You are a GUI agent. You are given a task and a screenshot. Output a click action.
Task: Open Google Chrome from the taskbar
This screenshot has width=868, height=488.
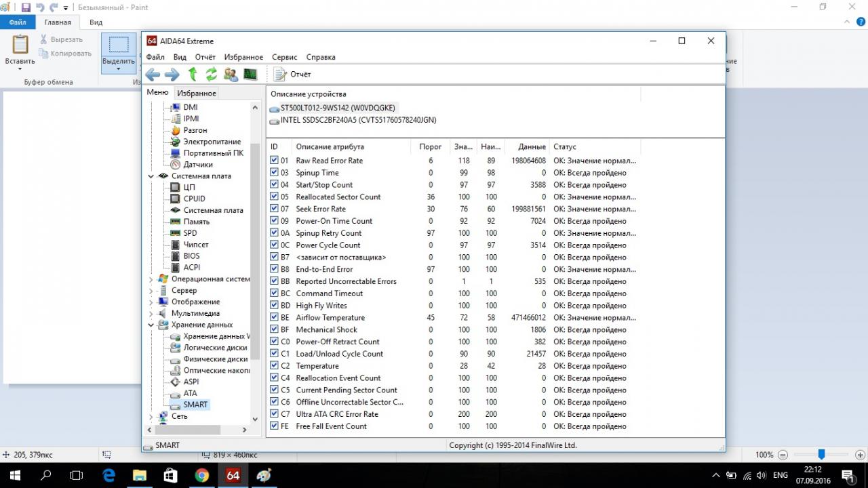[x=202, y=476]
